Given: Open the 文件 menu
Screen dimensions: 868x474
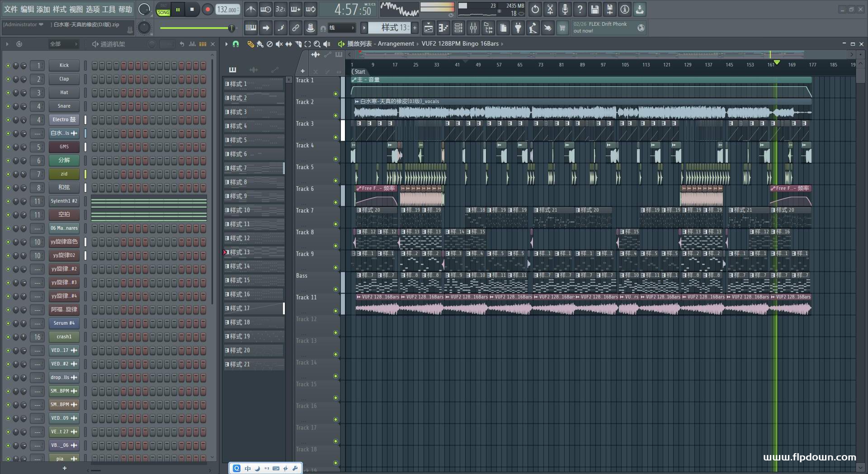Looking at the screenshot, I should (x=11, y=9).
